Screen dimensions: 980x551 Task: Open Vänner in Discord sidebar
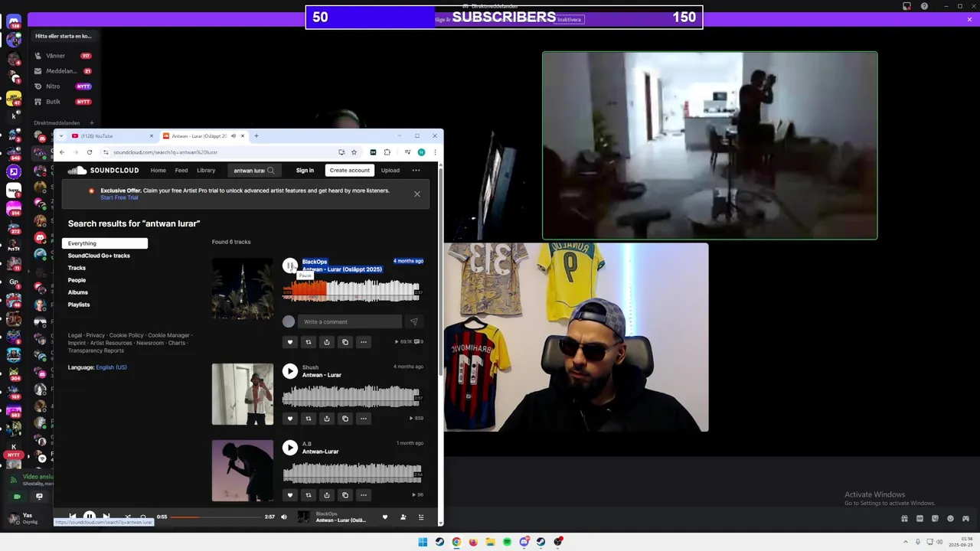click(x=63, y=56)
